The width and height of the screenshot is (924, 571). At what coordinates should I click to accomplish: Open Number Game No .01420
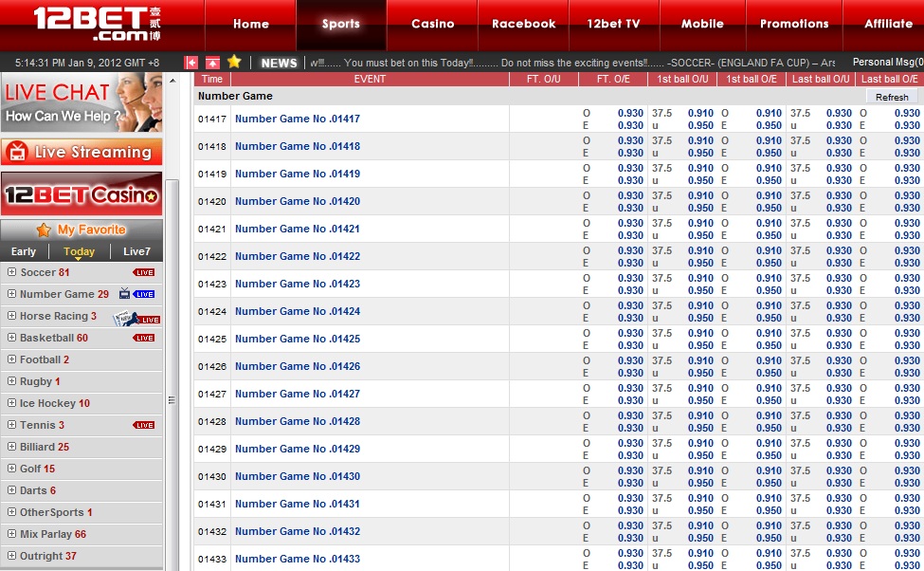tap(298, 201)
